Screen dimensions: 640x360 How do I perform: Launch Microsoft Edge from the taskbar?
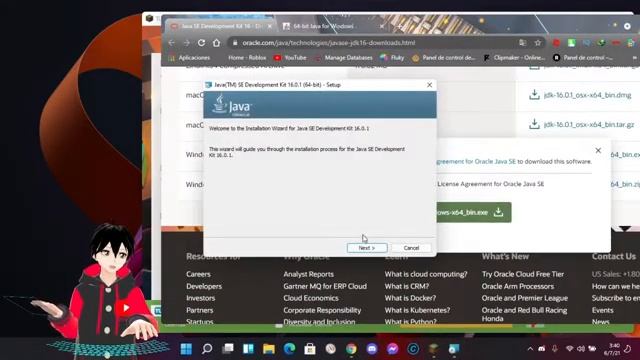click(x=289, y=349)
